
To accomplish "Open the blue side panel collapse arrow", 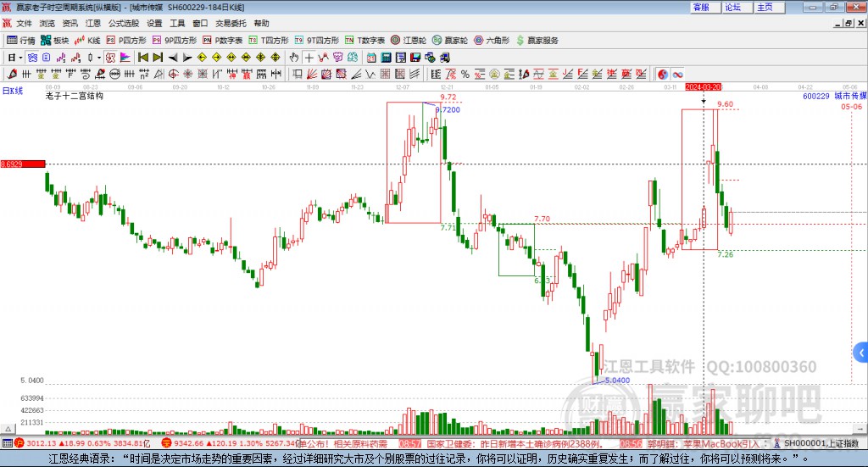I will click(x=861, y=353).
